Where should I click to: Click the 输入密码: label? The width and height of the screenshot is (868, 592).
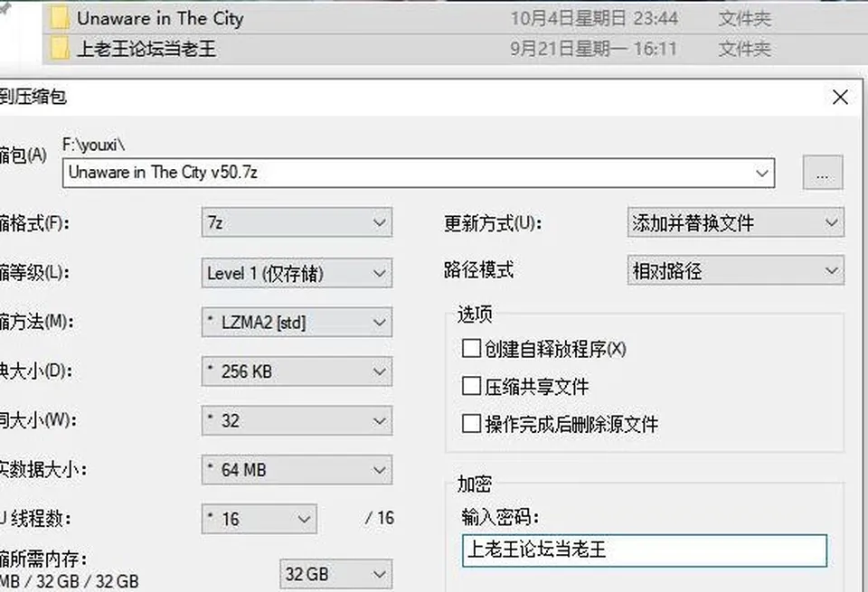(500, 517)
